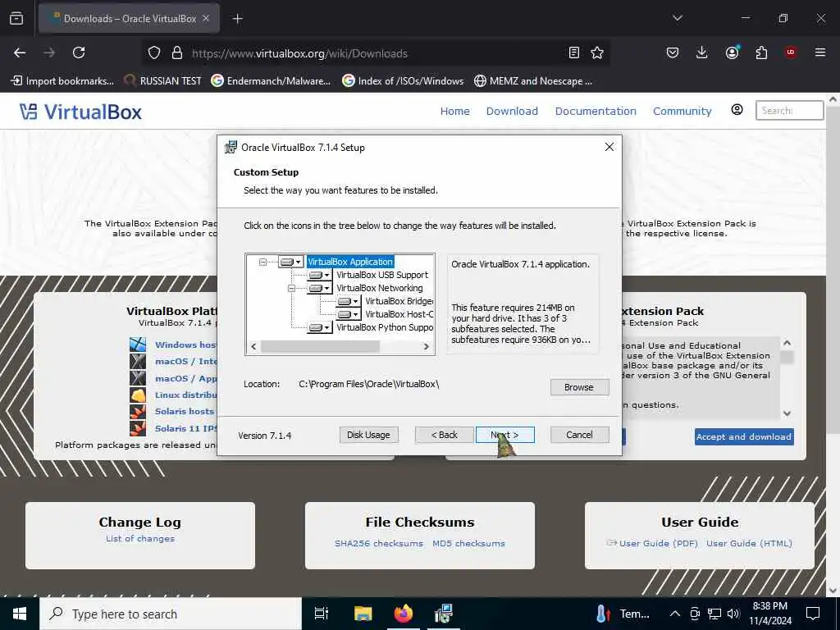Open the VirtualBox USB Support feature dropdown
This screenshot has height=630, width=840.
pos(319,275)
